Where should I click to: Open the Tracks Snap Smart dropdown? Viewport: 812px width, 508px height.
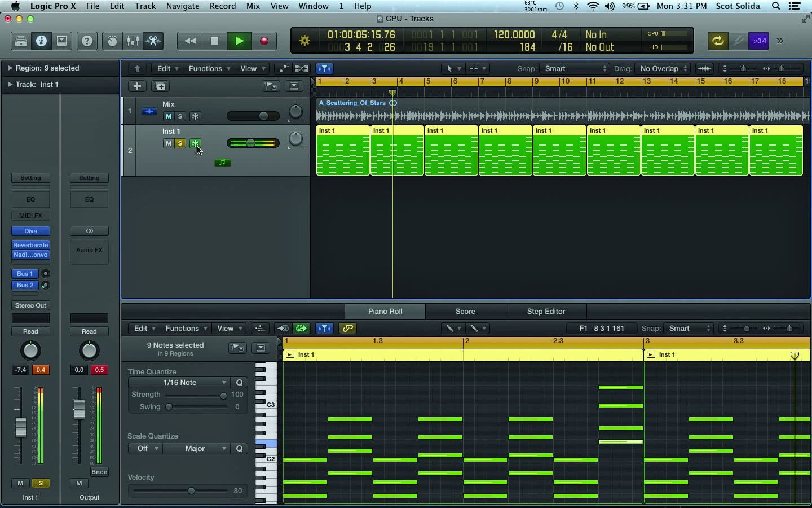(x=574, y=68)
